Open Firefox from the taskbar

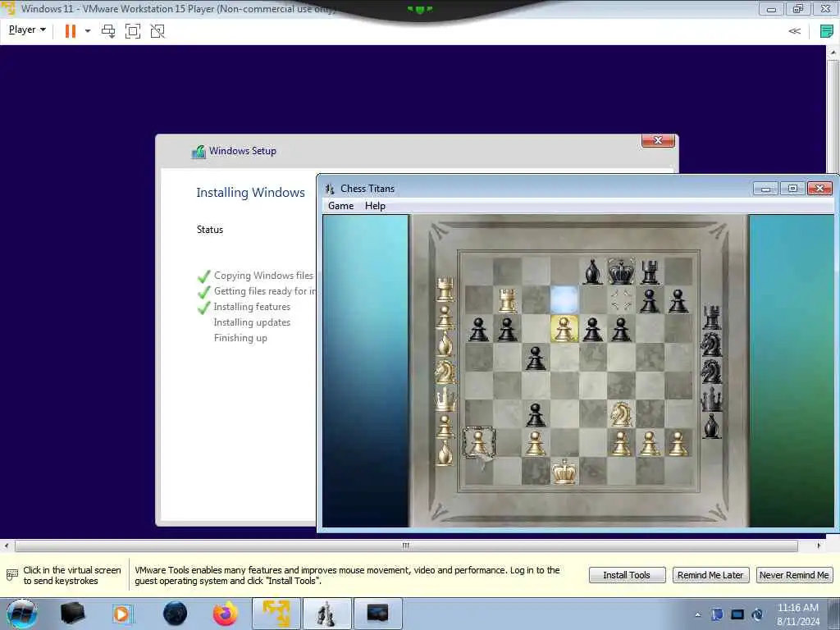click(x=225, y=614)
